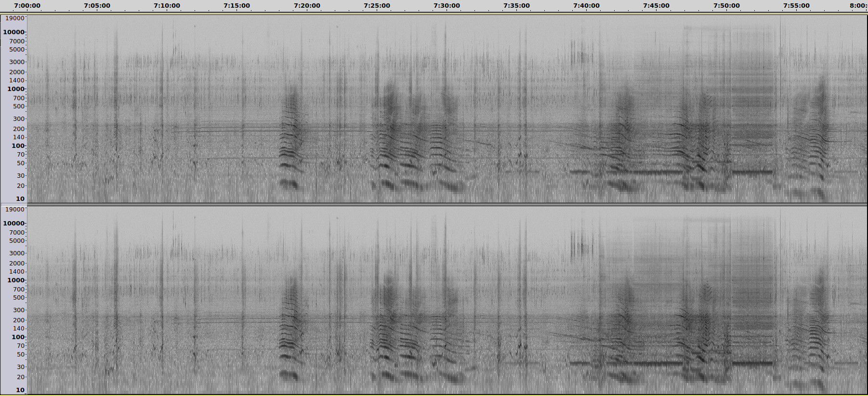Image resolution: width=868 pixels, height=396 pixels.
Task: Click the 7:05:00 mark on the timeline
Action: (97, 6)
